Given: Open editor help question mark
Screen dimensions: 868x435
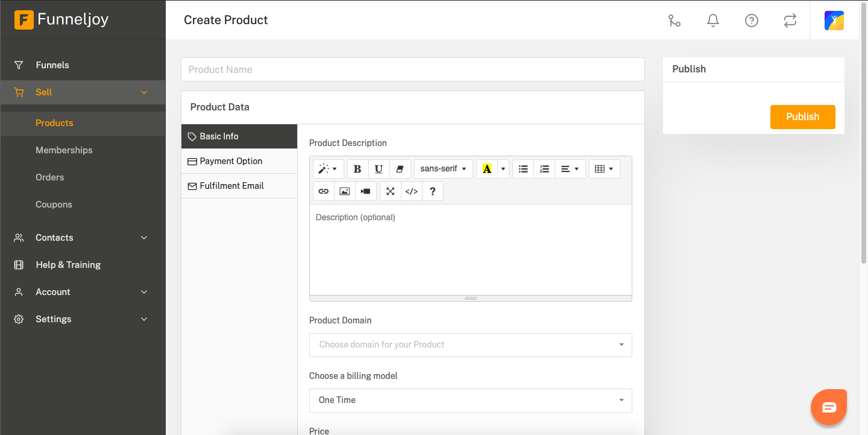Looking at the screenshot, I should point(433,191).
